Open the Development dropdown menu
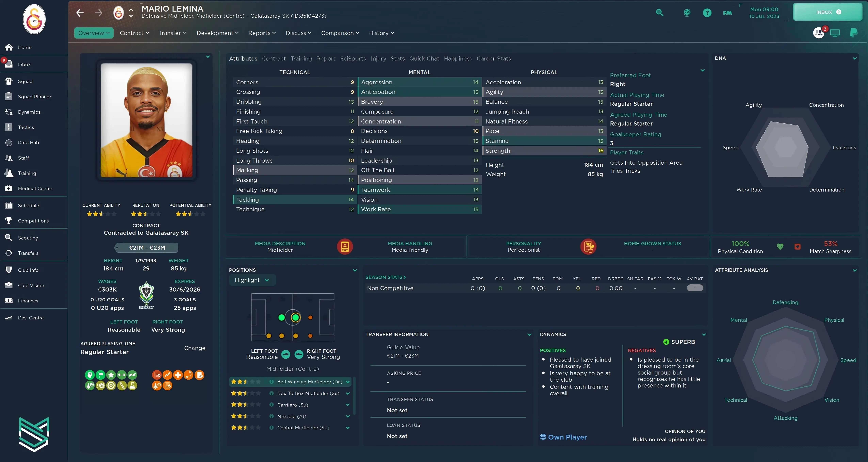 218,33
